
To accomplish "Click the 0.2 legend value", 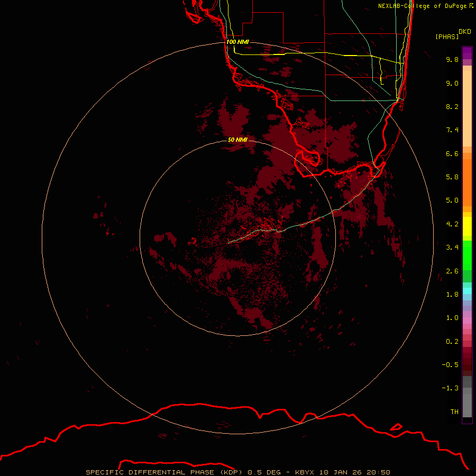I will click(452, 342).
